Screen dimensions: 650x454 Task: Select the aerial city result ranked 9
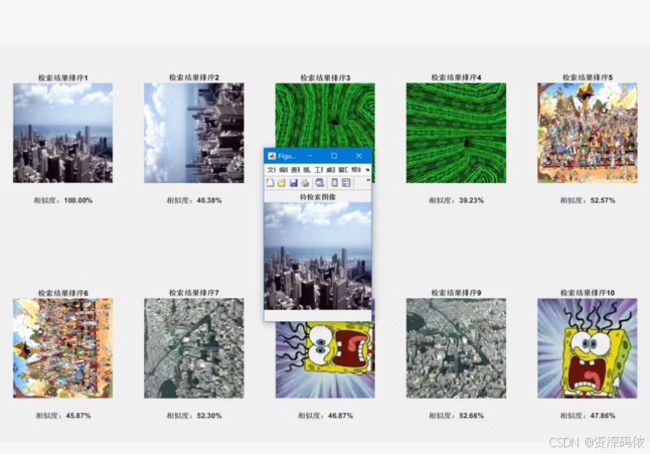tap(456, 348)
